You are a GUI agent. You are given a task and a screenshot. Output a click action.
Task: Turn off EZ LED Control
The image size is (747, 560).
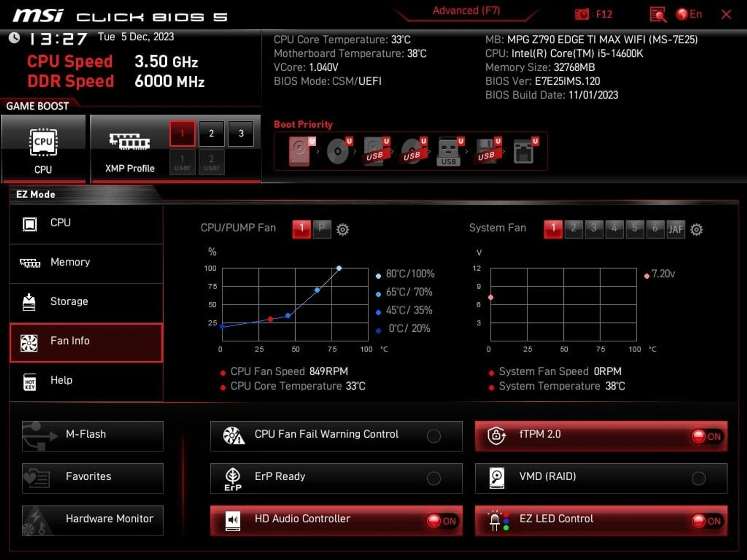coord(707,521)
